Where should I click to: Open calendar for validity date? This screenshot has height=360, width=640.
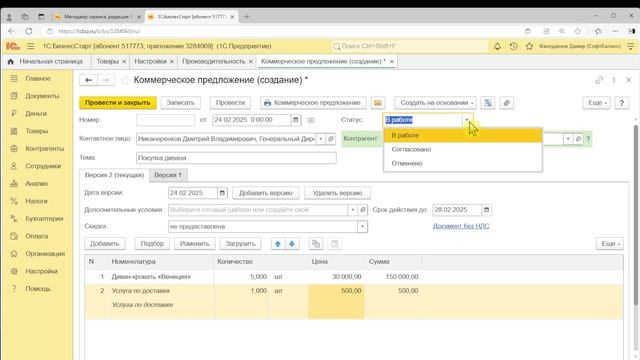pos(486,210)
